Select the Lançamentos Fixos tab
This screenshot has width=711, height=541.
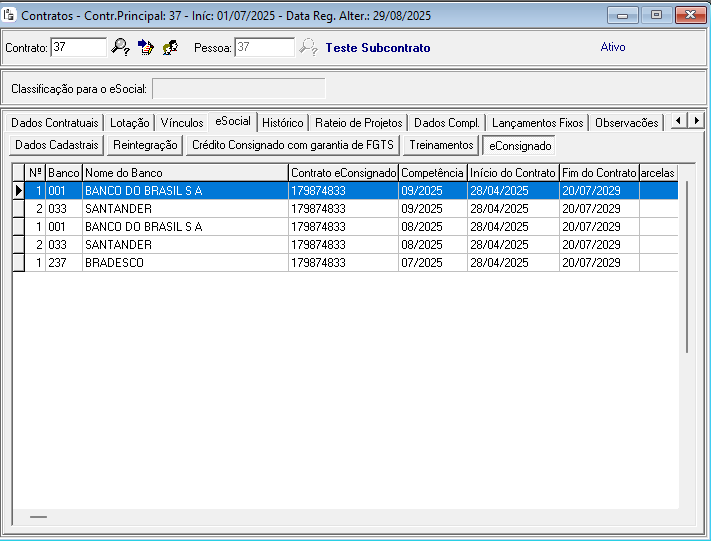[537, 123]
